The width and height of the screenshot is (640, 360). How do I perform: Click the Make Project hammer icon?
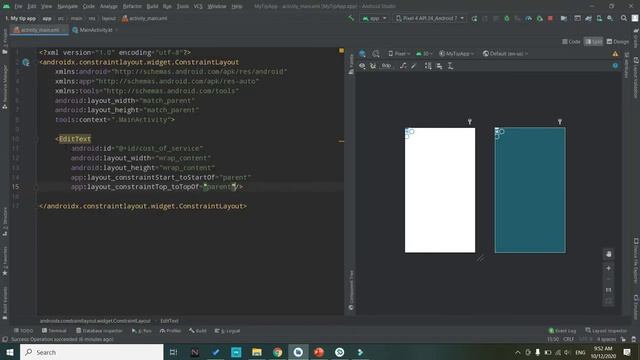pos(351,18)
